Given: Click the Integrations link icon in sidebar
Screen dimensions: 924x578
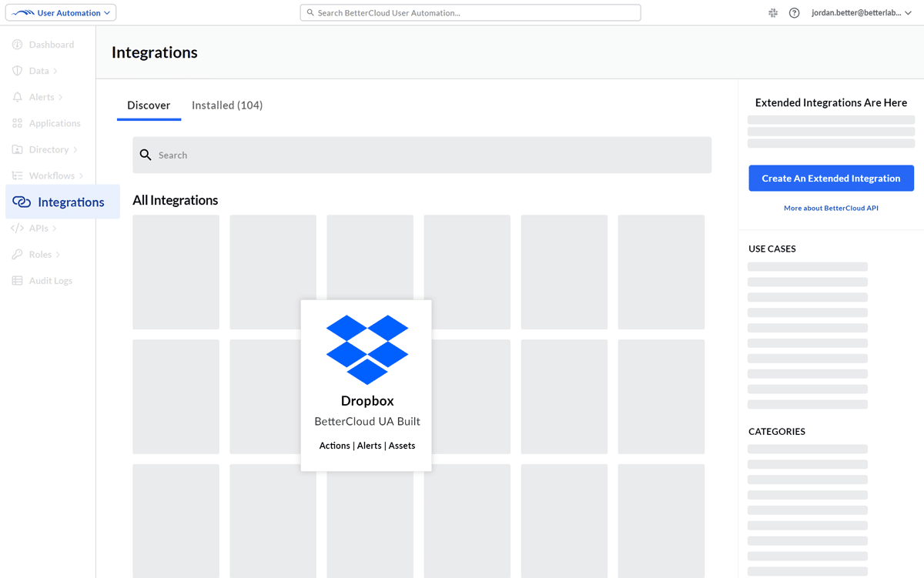Looking at the screenshot, I should 22,202.
